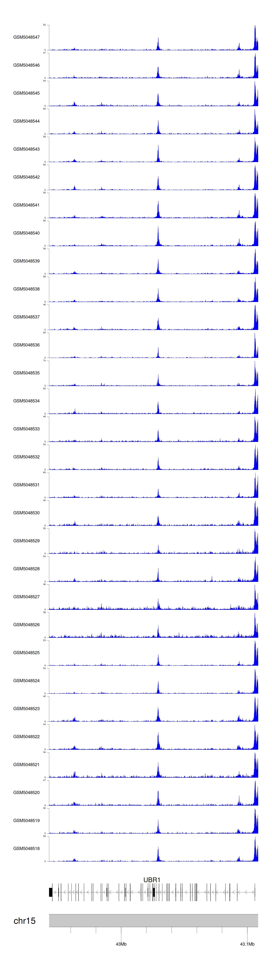
Task: Click the GSM5048547 track label
Action: [x=26, y=37]
